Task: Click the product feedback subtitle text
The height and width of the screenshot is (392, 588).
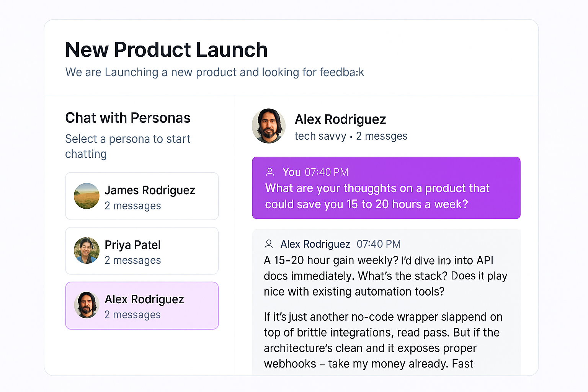Action: click(x=214, y=72)
